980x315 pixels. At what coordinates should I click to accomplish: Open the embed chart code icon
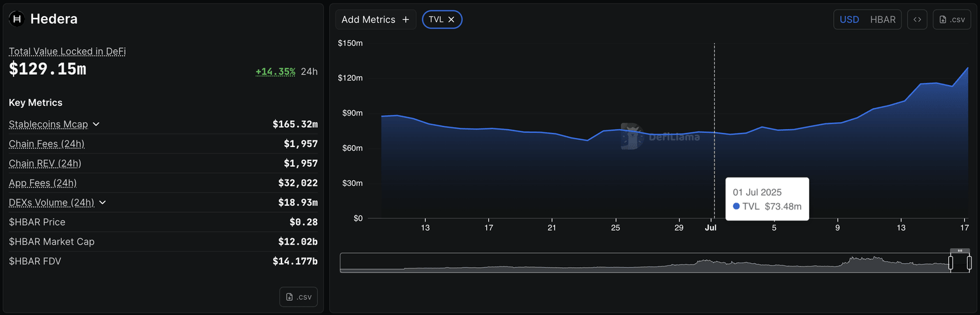917,19
